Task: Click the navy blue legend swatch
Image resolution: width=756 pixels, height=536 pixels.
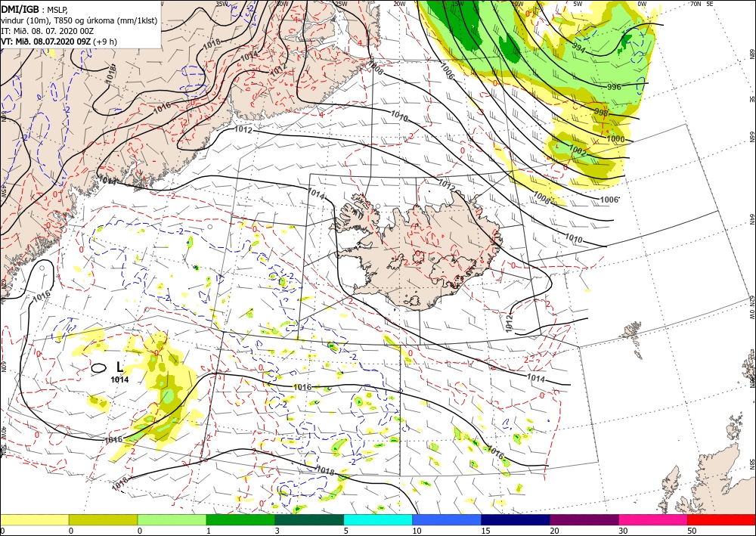Action: tap(516, 519)
